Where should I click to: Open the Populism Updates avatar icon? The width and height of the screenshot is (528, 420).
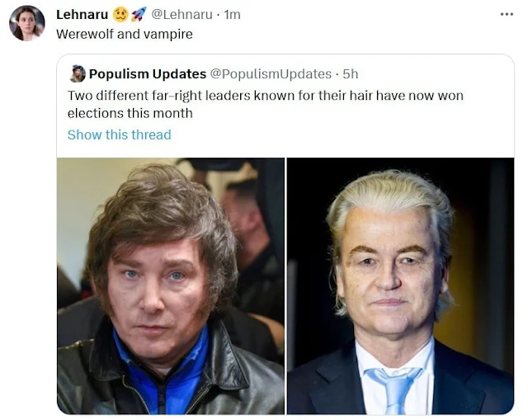point(78,73)
